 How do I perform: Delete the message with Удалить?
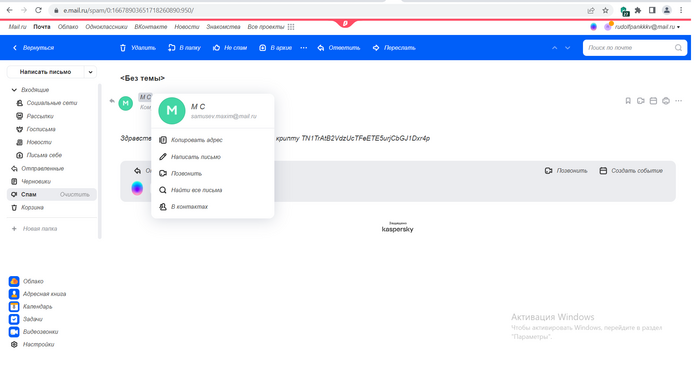138,48
